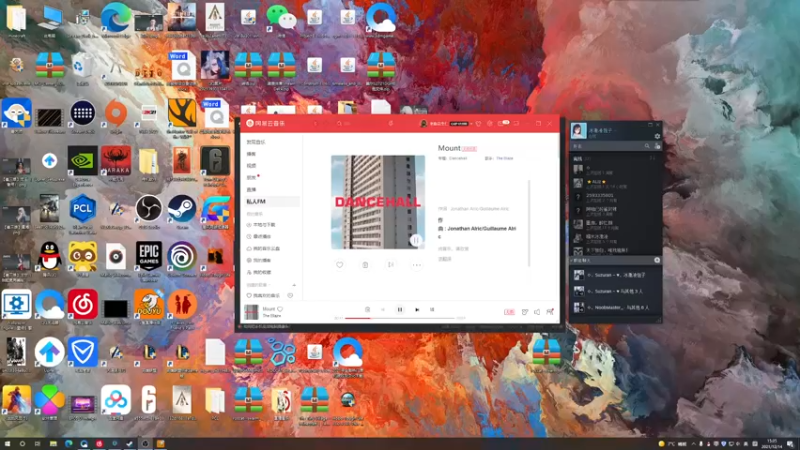The image size is (800, 450).
Task: Click the search magnifier in Steam friends list
Action: 647,146
